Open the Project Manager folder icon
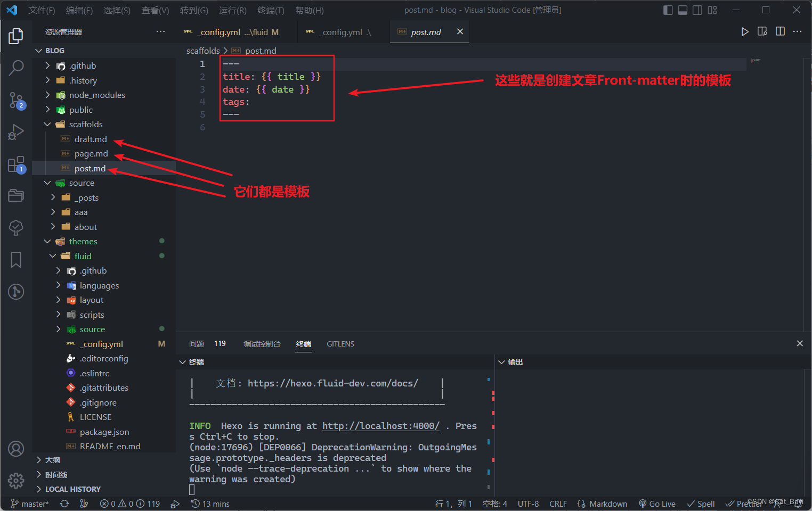Screen dimensions: 812x511 [x=16, y=195]
